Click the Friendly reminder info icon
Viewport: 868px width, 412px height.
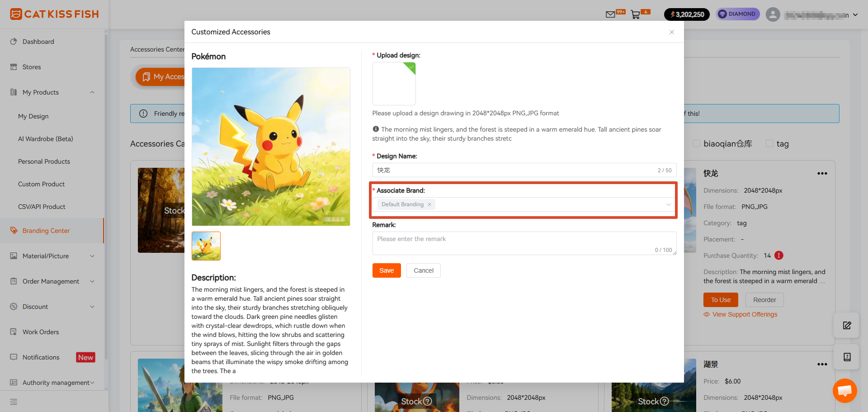pyautogui.click(x=143, y=114)
